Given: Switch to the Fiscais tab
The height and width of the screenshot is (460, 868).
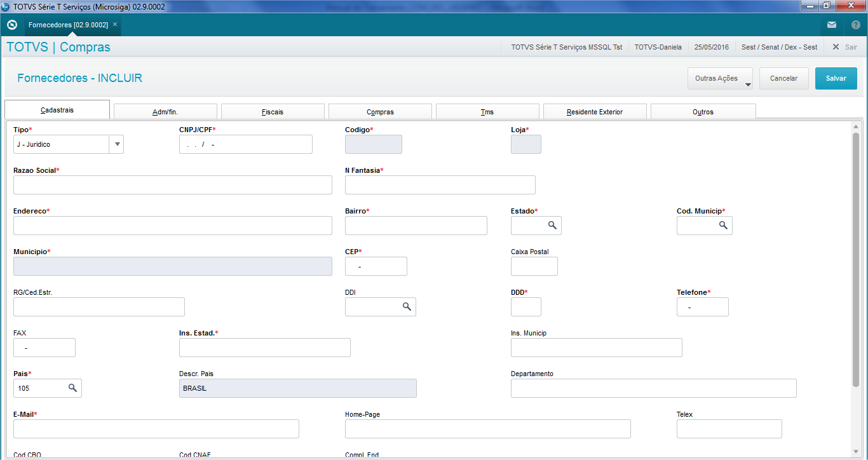Looking at the screenshot, I should [273, 112].
